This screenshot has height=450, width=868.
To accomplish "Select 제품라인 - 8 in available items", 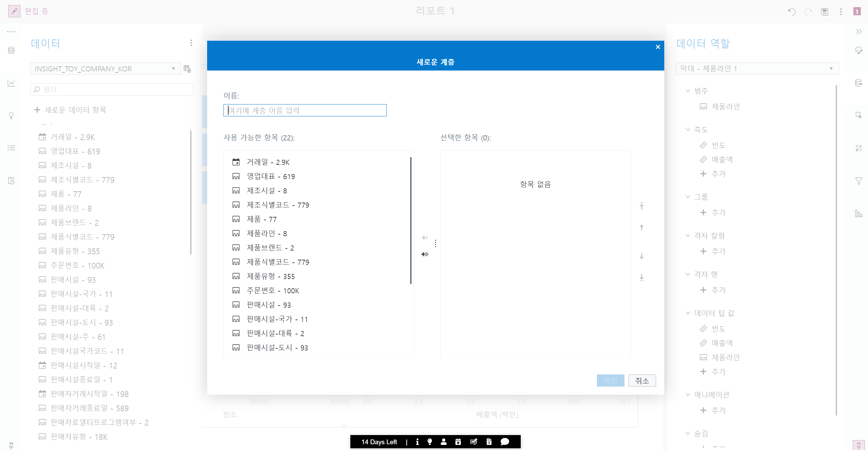I will (267, 233).
